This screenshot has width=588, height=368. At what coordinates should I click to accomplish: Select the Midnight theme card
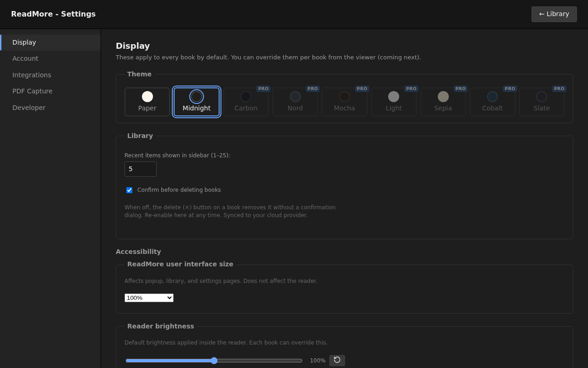tap(197, 102)
